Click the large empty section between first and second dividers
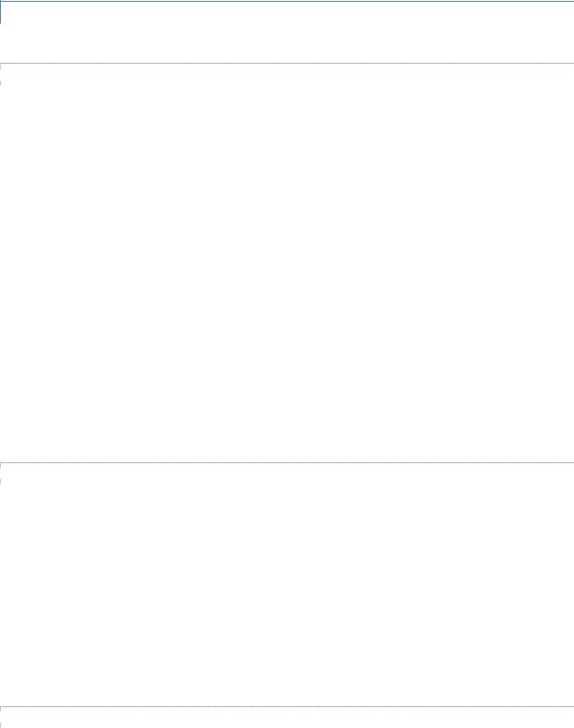This screenshot has height=728, width=574. point(287,264)
